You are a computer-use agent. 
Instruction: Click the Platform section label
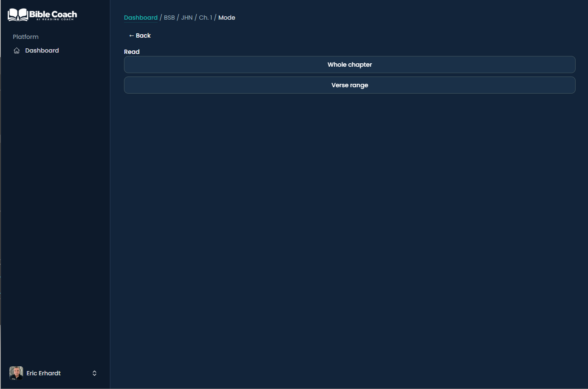pos(26,37)
